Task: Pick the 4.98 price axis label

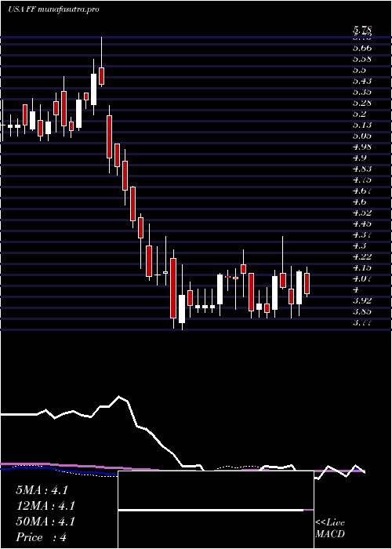Action: [362, 147]
